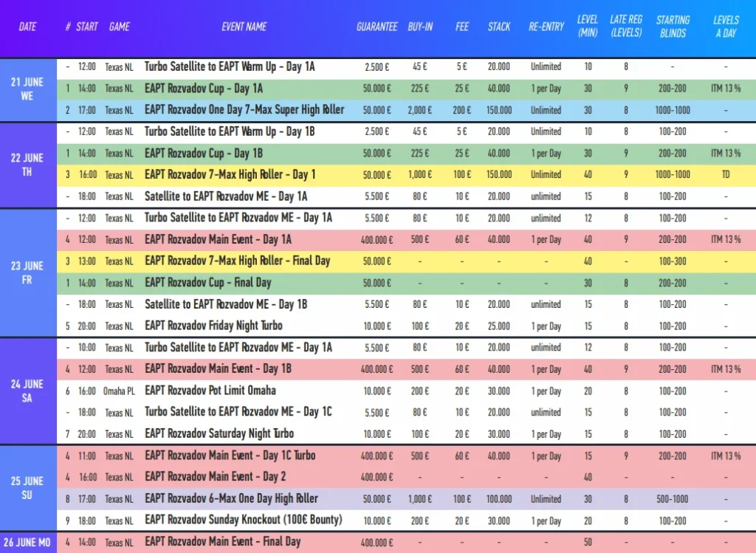Open EAPT Rozvadov One Day 7-Max Super High Roller

click(244, 110)
